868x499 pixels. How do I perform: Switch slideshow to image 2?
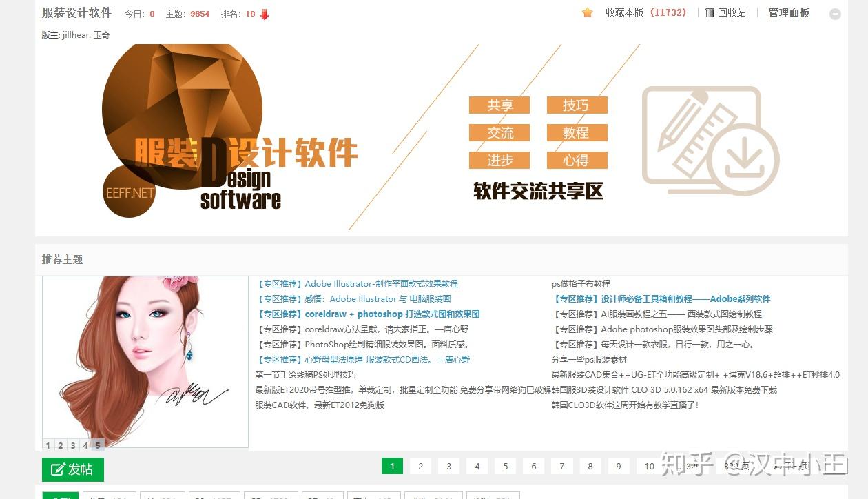61,445
